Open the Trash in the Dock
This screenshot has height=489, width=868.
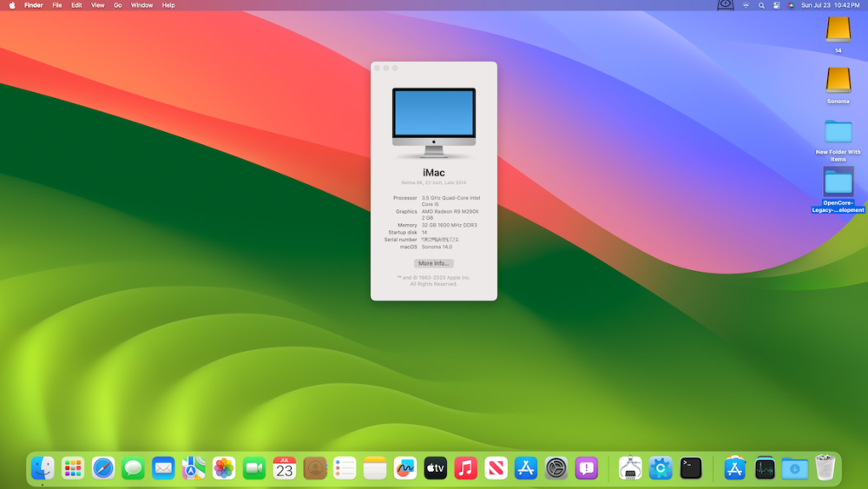tap(825, 468)
